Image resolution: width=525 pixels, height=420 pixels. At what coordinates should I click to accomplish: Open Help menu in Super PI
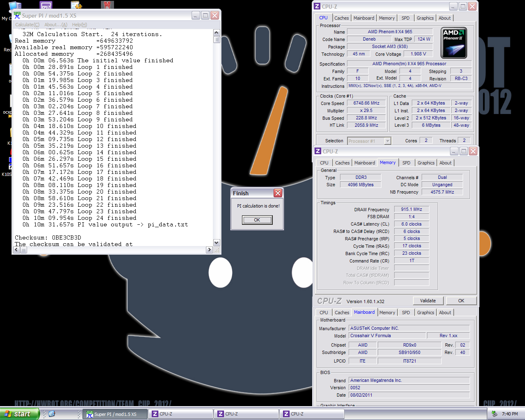(x=80, y=25)
